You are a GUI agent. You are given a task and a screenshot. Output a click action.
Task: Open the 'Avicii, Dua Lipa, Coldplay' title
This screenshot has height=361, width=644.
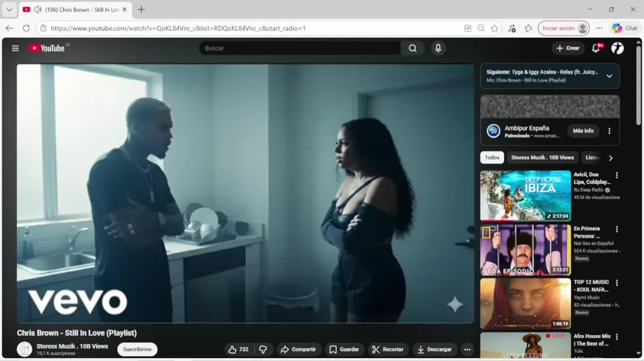click(592, 178)
